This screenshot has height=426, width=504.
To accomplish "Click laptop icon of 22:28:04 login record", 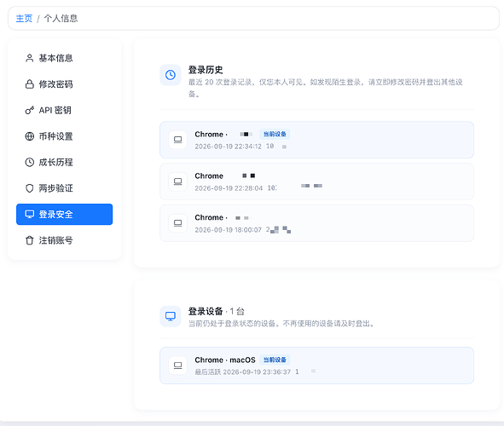I will point(177,181).
